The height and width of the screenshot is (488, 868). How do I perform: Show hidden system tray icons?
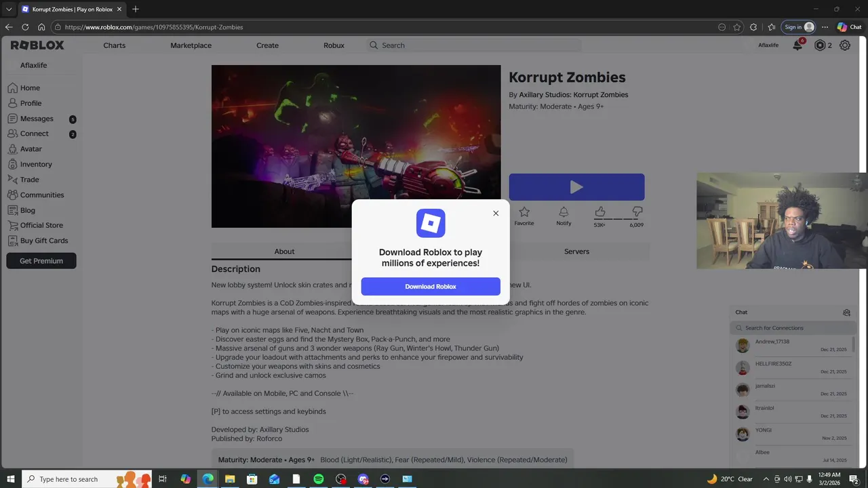[x=766, y=479]
